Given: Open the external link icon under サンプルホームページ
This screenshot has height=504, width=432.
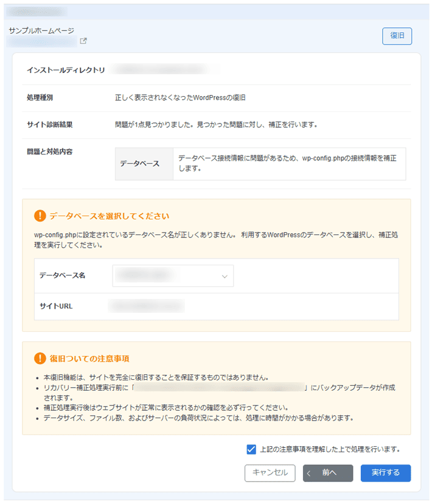Looking at the screenshot, I should (x=83, y=41).
